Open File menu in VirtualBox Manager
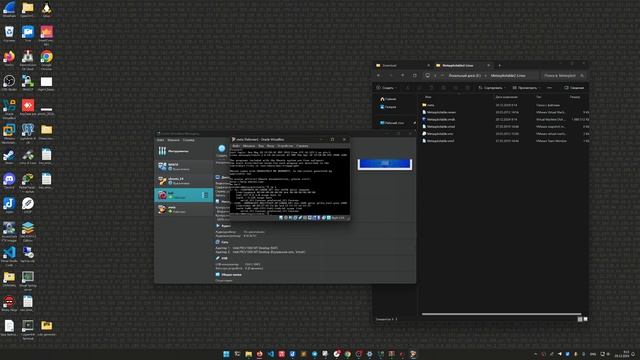The width and height of the screenshot is (640, 360). coord(160,140)
